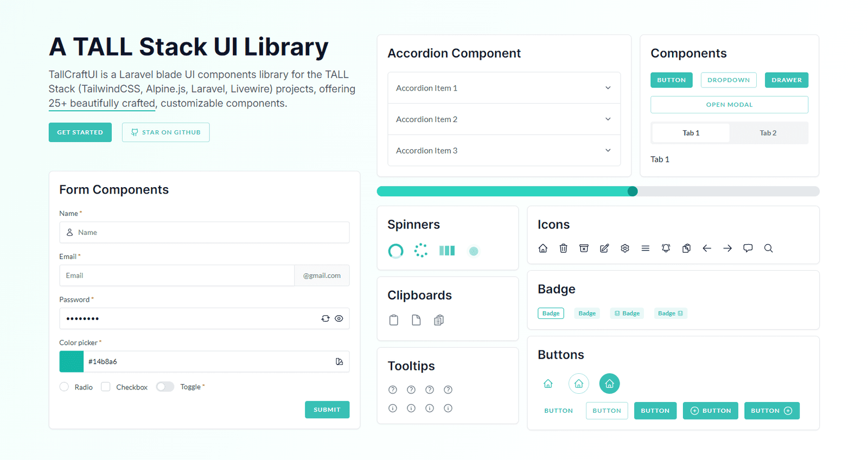Select the Radio option
Image resolution: width=868 pixels, height=460 pixels.
65,387
